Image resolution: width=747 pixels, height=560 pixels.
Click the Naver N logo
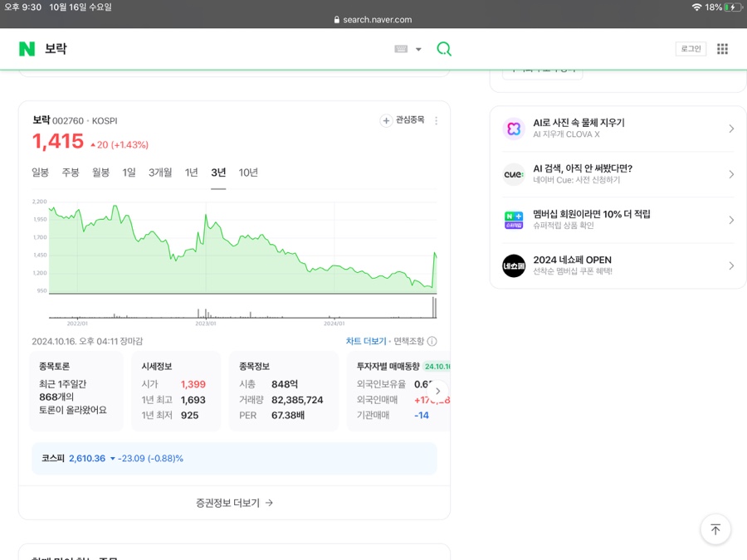pyautogui.click(x=27, y=49)
